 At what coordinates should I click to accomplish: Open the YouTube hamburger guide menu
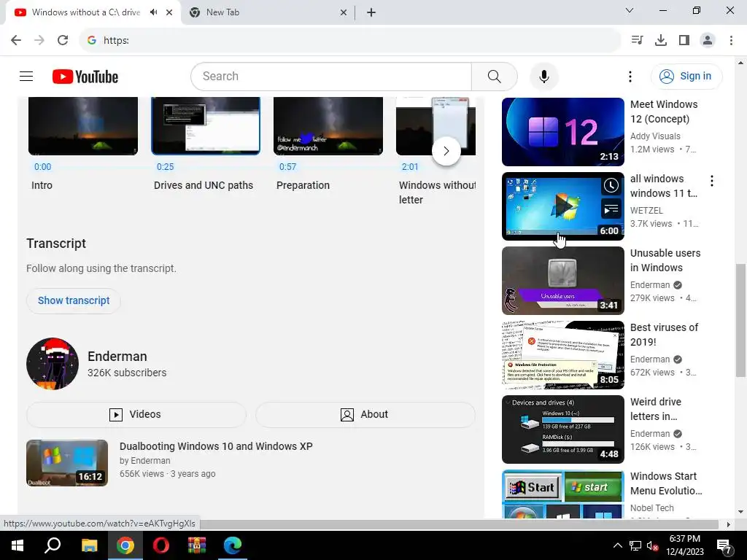pos(26,76)
